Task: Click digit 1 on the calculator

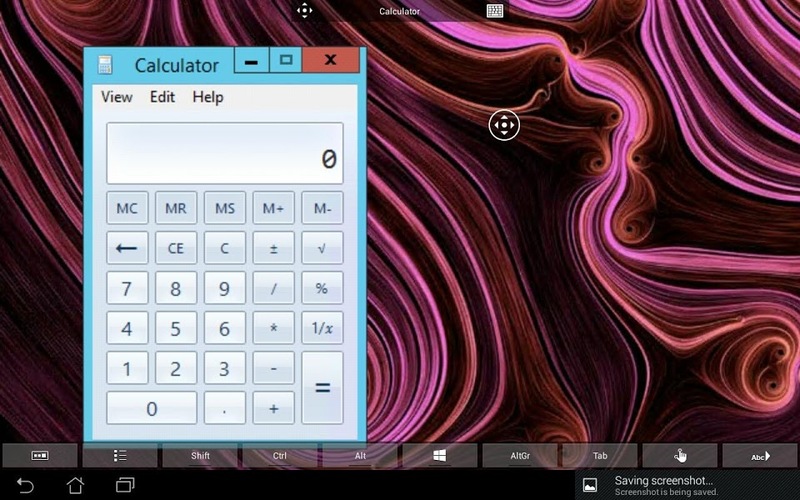Action: (127, 368)
